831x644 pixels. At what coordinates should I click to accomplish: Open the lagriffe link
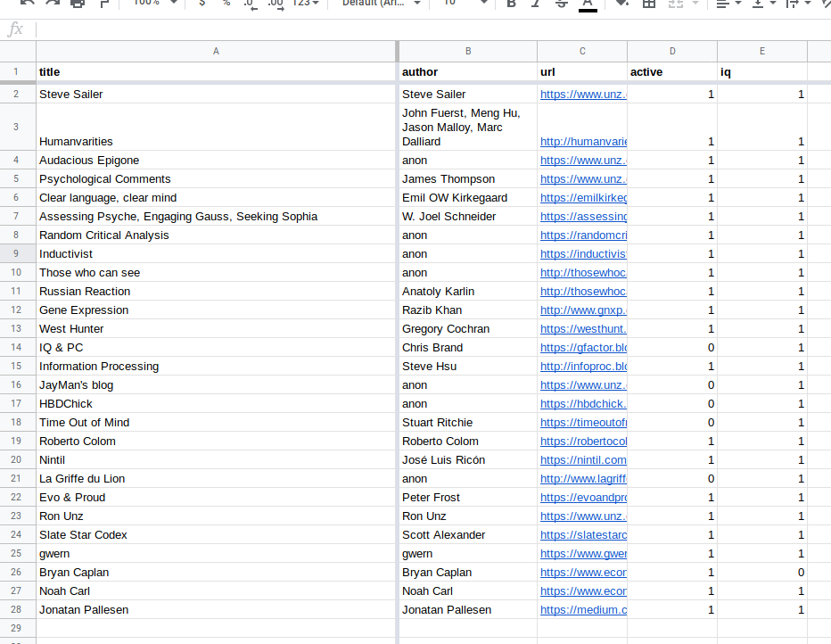click(x=583, y=479)
